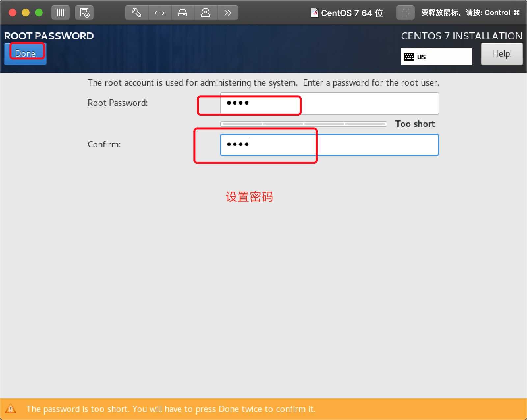This screenshot has height=420, width=527.
Task: Click the CentOS 7 64 位 title icon
Action: (315, 13)
